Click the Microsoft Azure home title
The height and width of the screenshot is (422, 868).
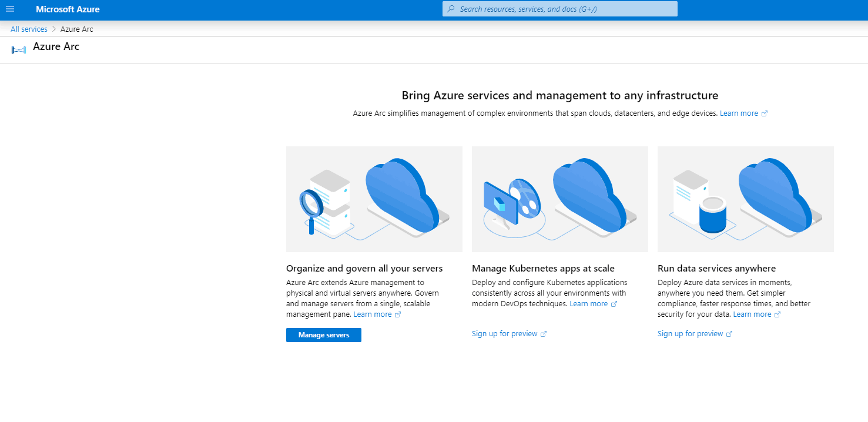[x=68, y=9]
